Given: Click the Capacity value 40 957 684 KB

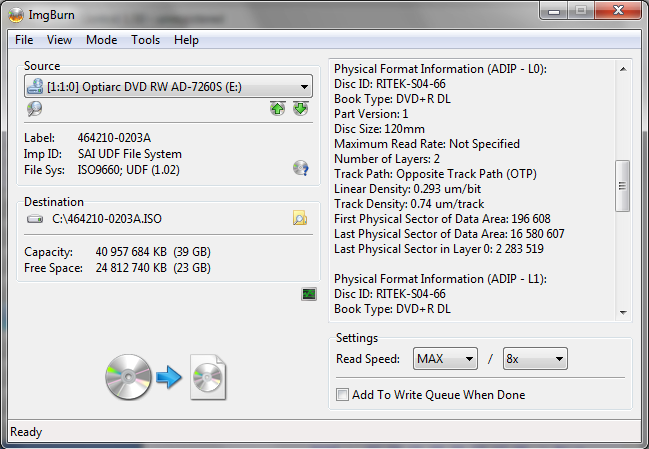Looking at the screenshot, I should [x=131, y=252].
